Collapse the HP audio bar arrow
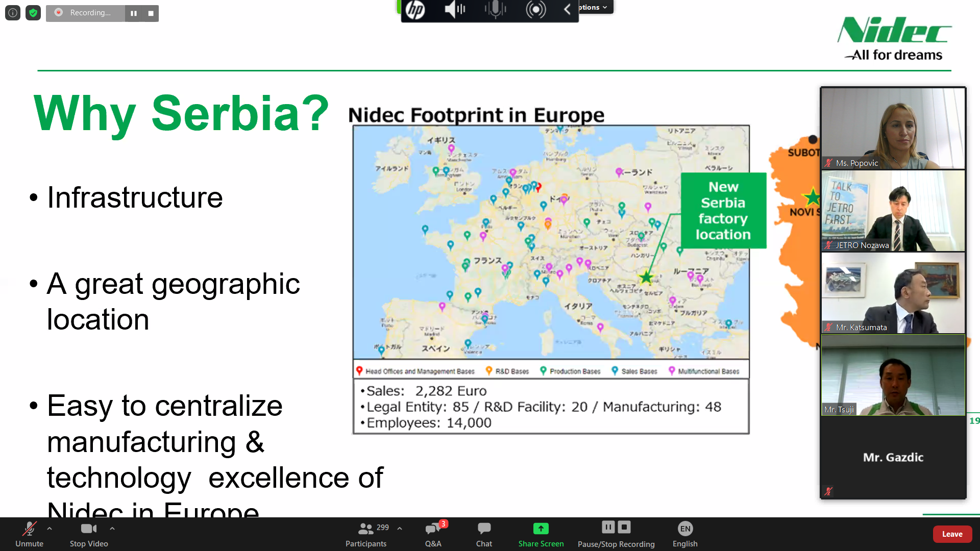This screenshot has height=551, width=980. [x=567, y=9]
